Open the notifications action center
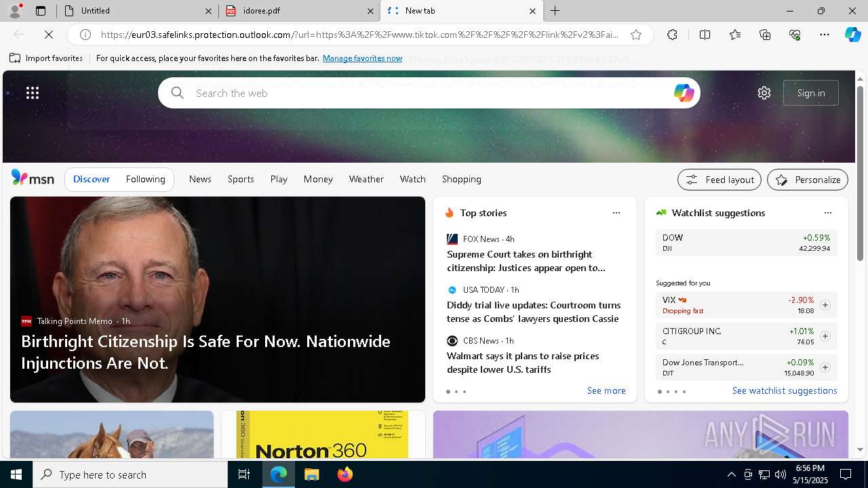This screenshot has width=868, height=488. click(846, 474)
